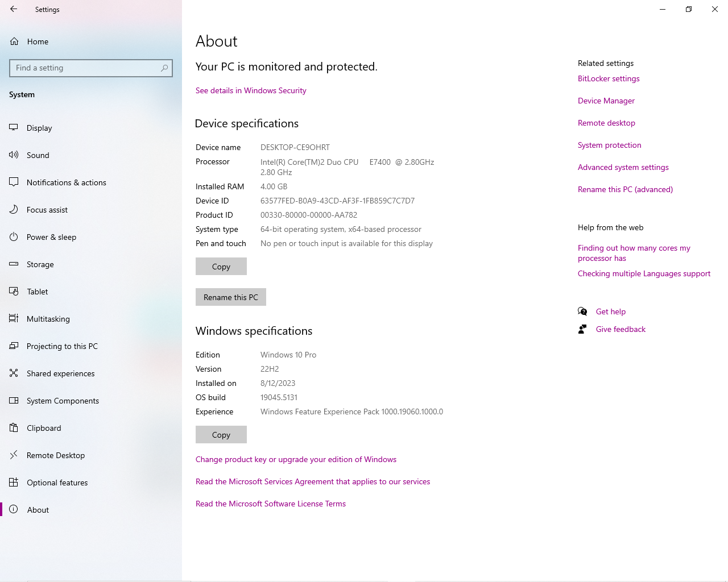Read the Microsoft Services Agreement link

(313, 481)
